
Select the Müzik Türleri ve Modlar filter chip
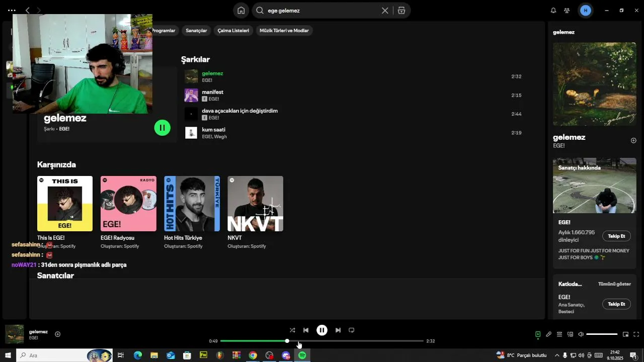click(x=284, y=31)
